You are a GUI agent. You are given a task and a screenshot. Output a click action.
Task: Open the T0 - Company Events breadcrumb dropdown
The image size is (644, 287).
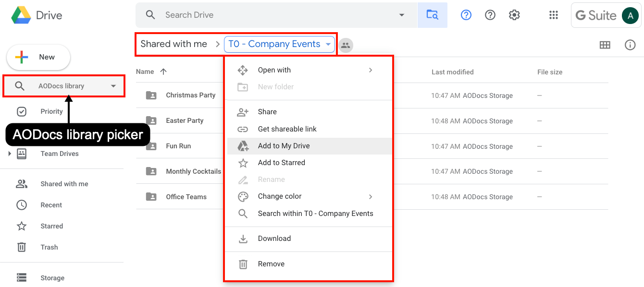click(328, 44)
